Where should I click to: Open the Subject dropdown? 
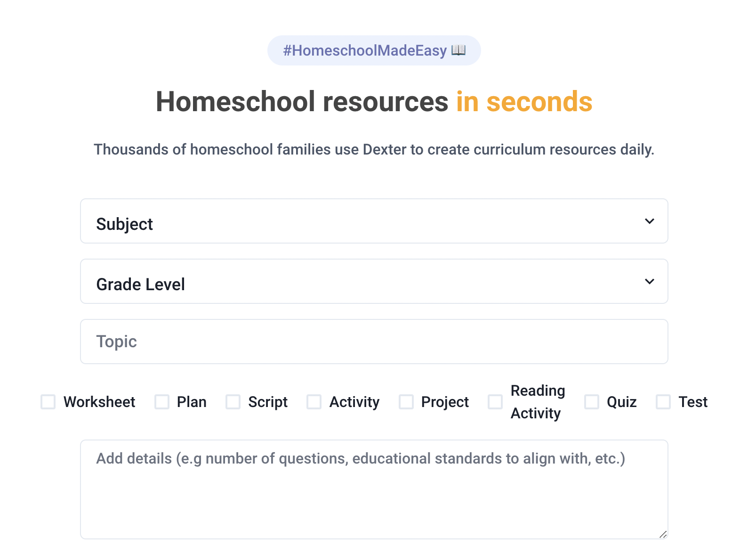coord(374,221)
